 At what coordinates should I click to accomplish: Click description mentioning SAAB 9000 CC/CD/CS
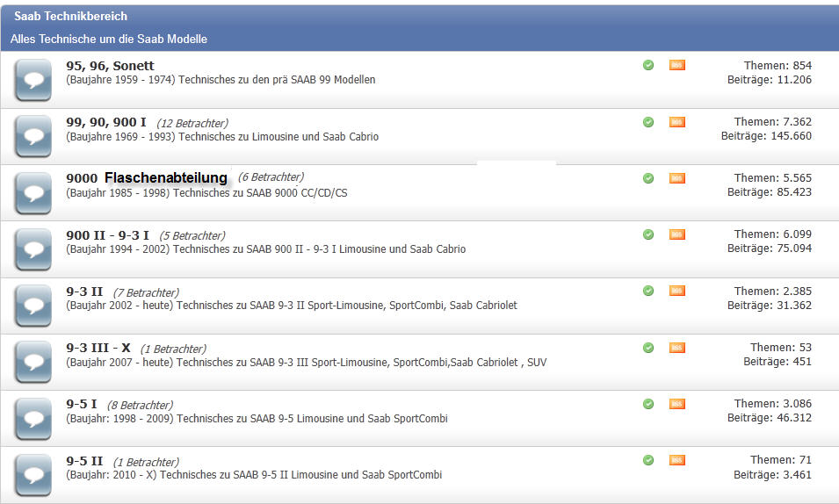point(206,193)
